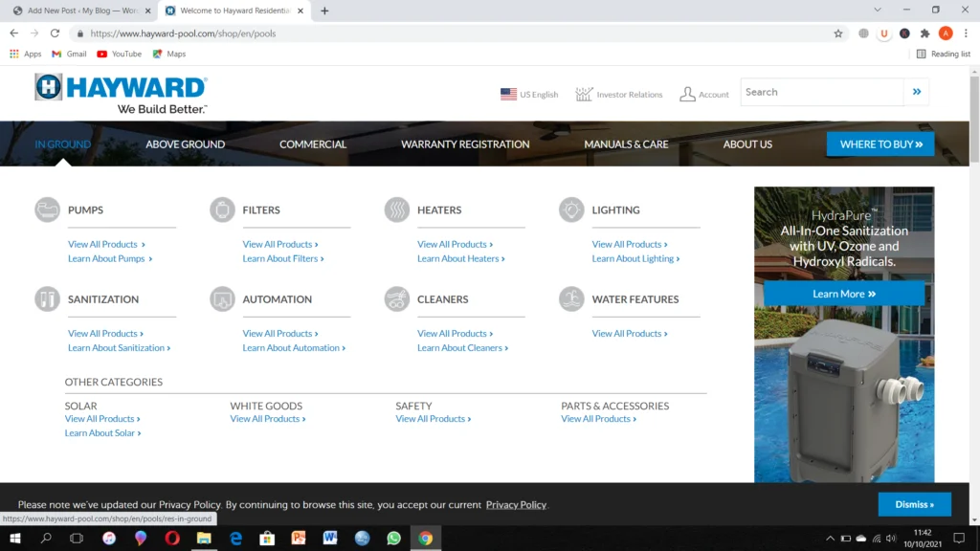Dismiss the privacy policy notice
The height and width of the screenshot is (551, 980).
pos(914,504)
